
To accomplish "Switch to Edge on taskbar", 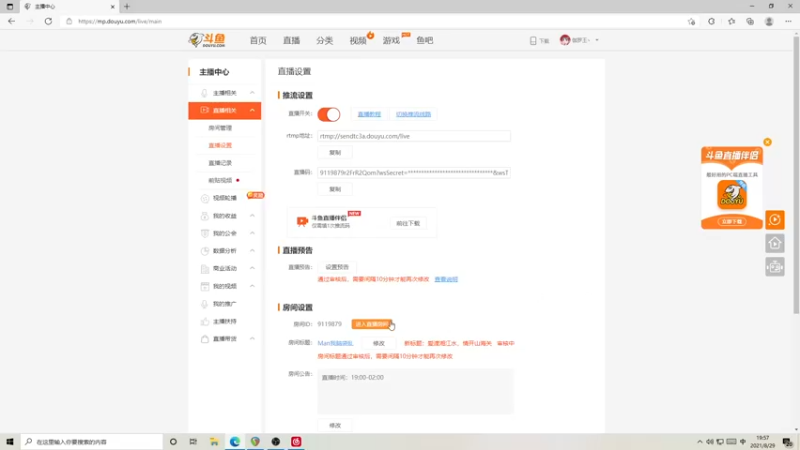I will tap(235, 441).
